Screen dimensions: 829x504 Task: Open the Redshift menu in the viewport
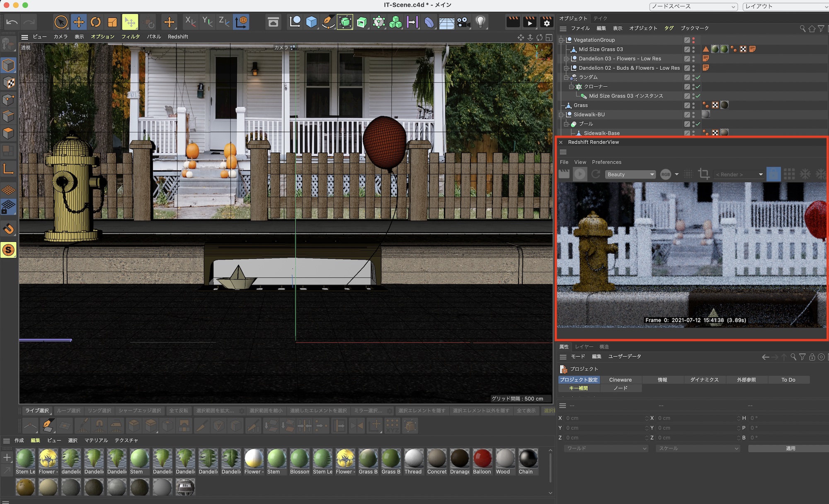(x=178, y=36)
